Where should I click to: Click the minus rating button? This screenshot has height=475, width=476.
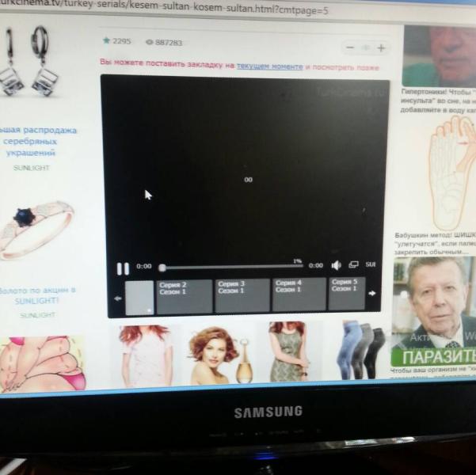(350, 48)
